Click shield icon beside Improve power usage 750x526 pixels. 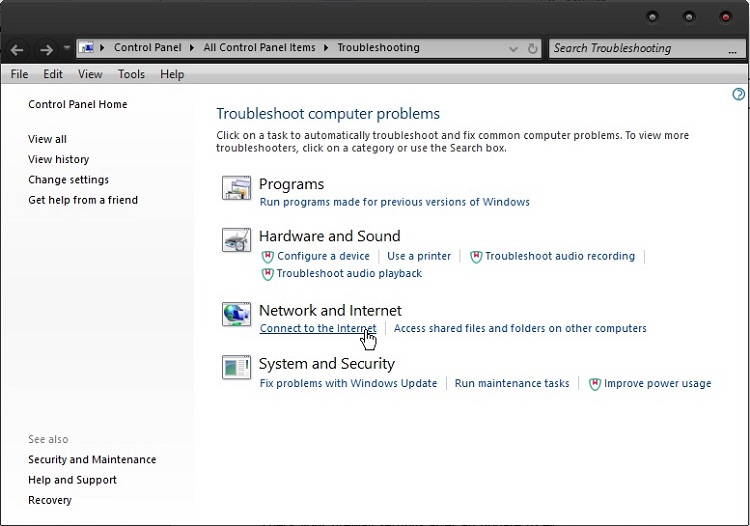[x=595, y=384]
